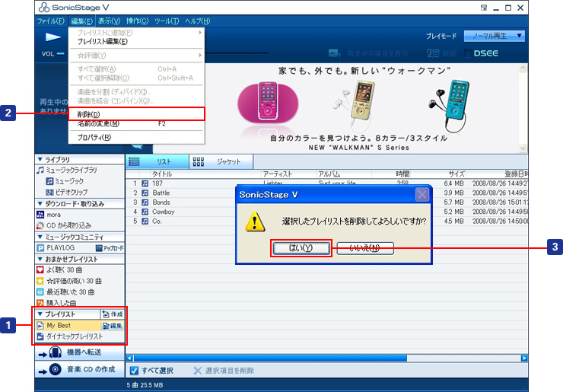The height and width of the screenshot is (392, 563).
Task: Open 機器へ転送 device transfer
Action: [x=79, y=352]
